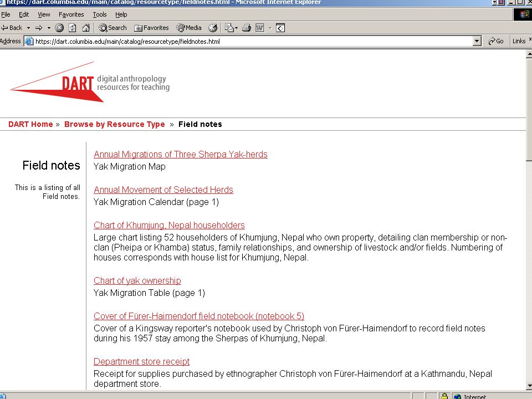Open the Edit menu

tap(24, 14)
